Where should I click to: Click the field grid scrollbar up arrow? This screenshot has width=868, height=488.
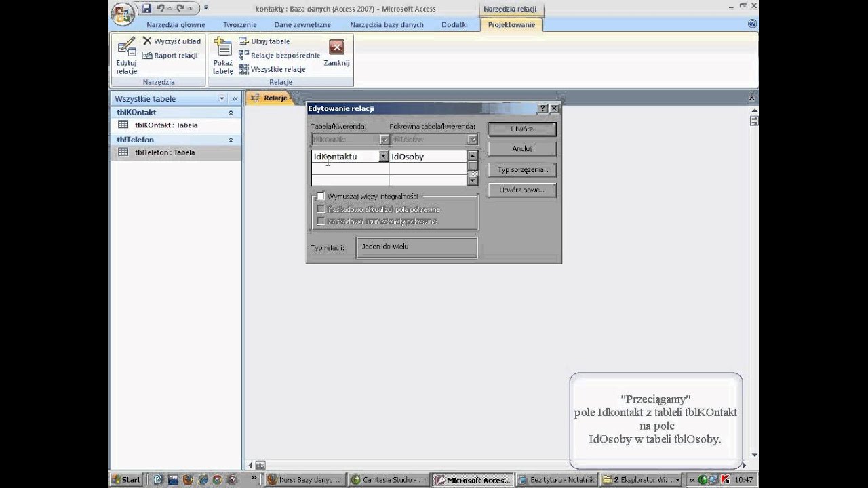[x=473, y=155]
